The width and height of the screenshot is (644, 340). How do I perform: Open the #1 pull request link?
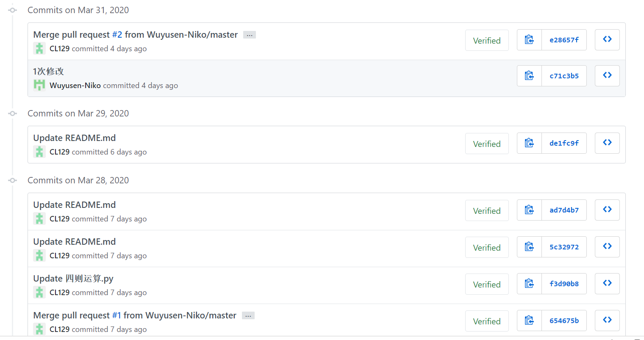point(117,315)
